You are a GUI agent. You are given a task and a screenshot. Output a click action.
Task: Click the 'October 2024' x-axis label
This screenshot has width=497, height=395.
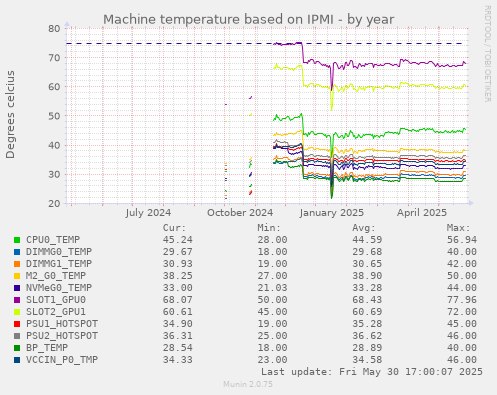(x=240, y=213)
